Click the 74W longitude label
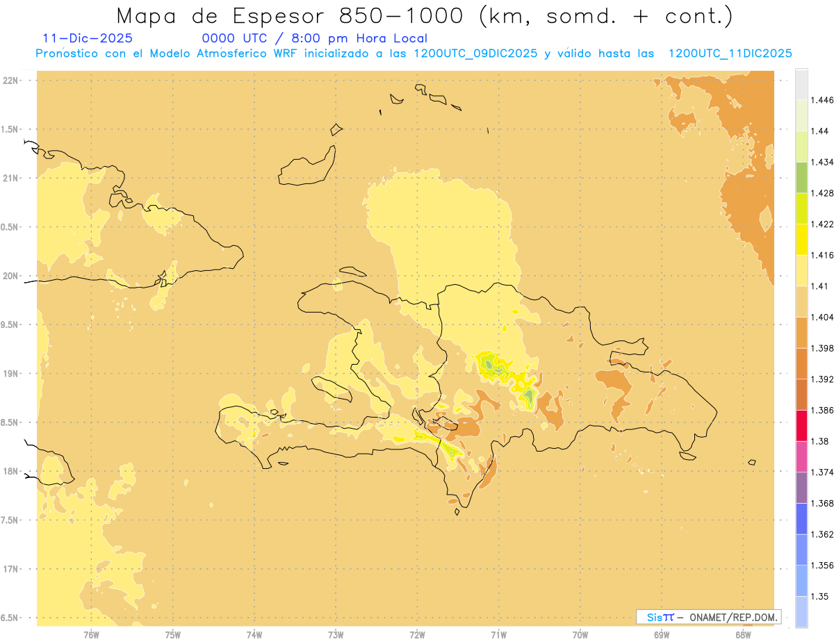 pos(254,634)
